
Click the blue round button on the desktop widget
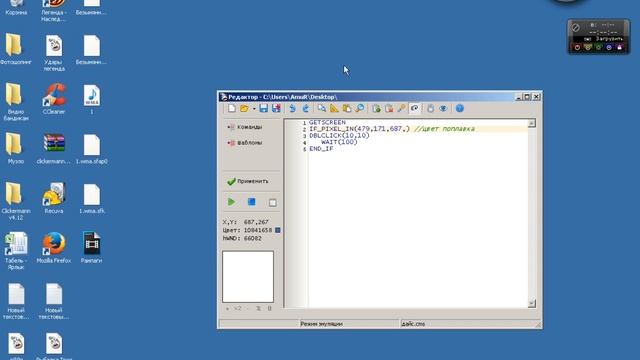click(609, 48)
